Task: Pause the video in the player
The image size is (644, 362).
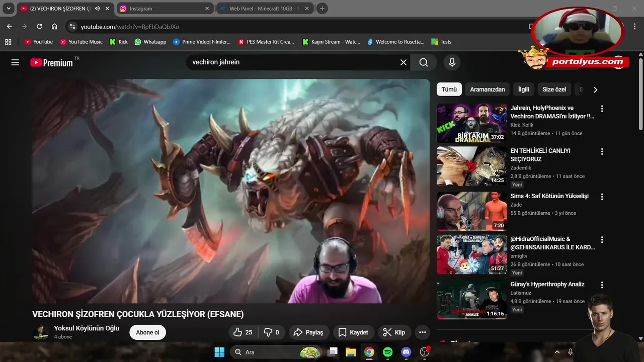Action: (231, 191)
